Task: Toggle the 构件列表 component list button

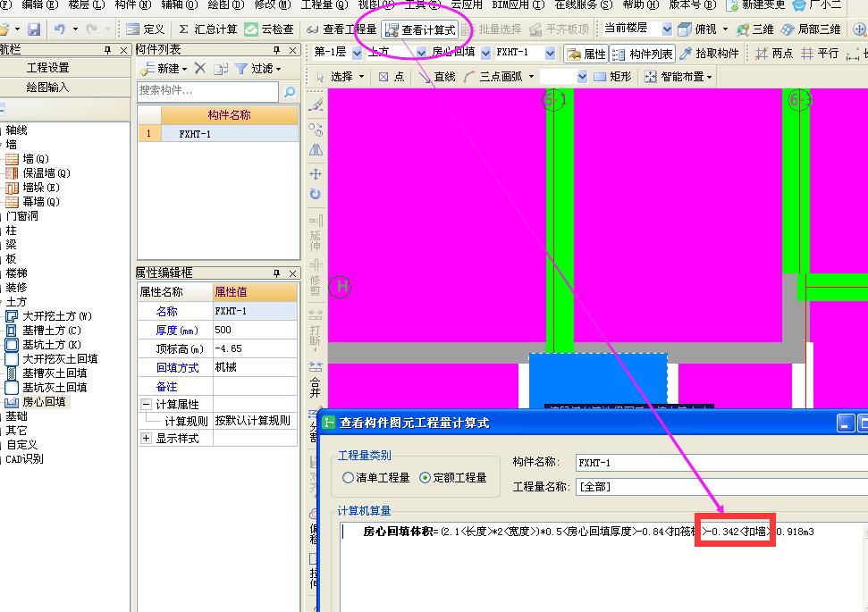Action: (x=643, y=54)
